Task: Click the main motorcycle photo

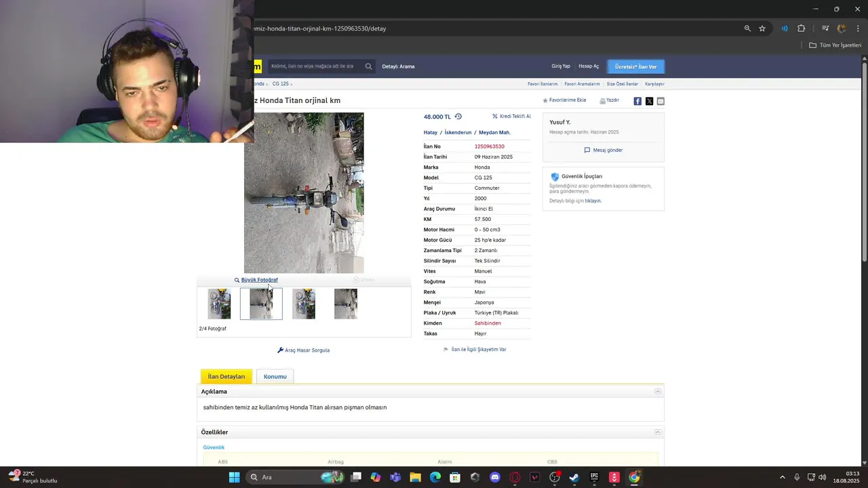Action: (x=304, y=193)
